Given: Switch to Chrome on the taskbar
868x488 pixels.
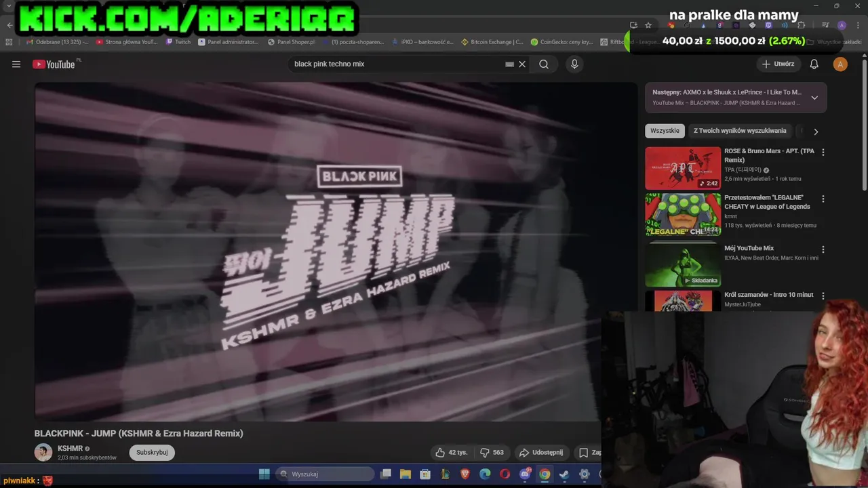Looking at the screenshot, I should coord(545,474).
